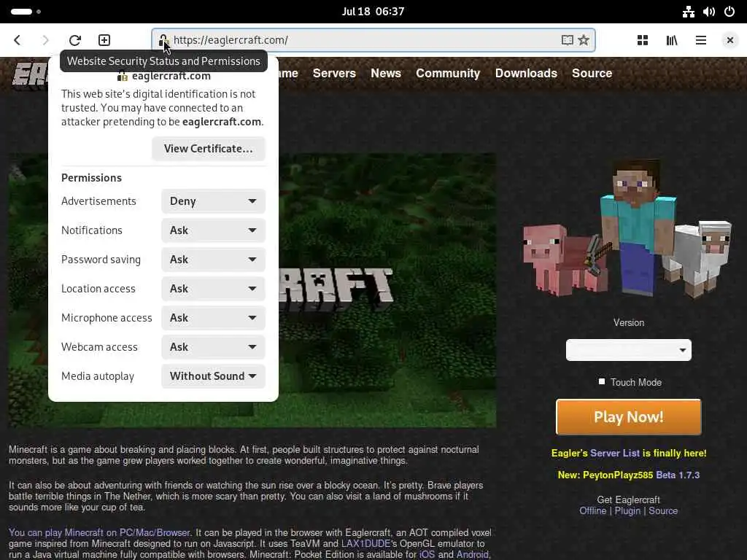
Task: Click the forward navigation arrow
Action: coord(45,40)
